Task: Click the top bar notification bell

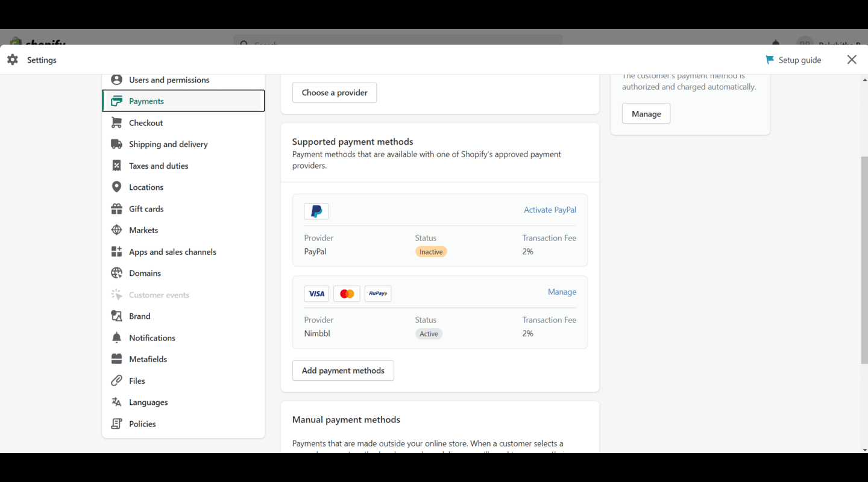Action: 776,42
